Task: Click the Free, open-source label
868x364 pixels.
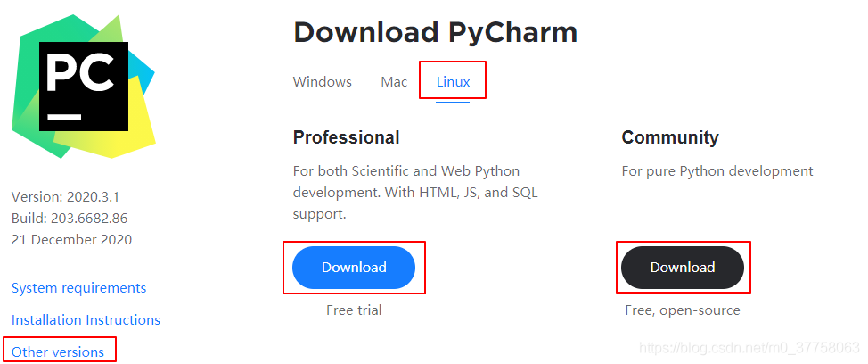Action: (x=683, y=310)
